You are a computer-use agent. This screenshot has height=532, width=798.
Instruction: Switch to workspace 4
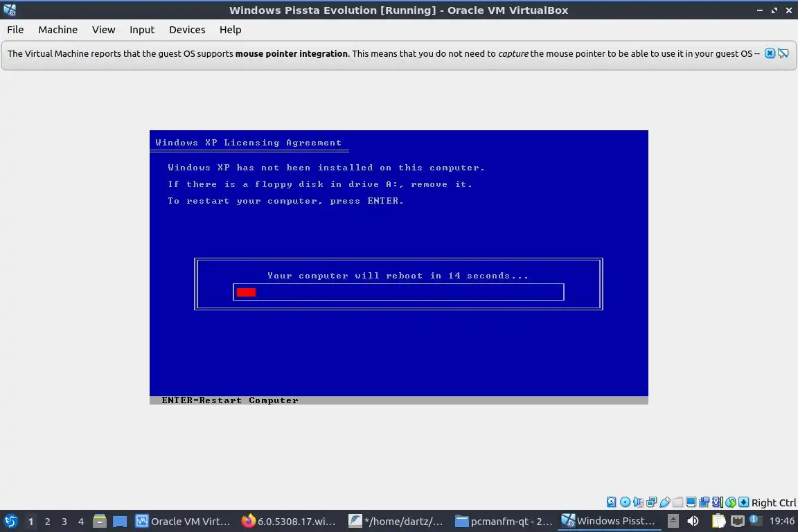click(81, 522)
